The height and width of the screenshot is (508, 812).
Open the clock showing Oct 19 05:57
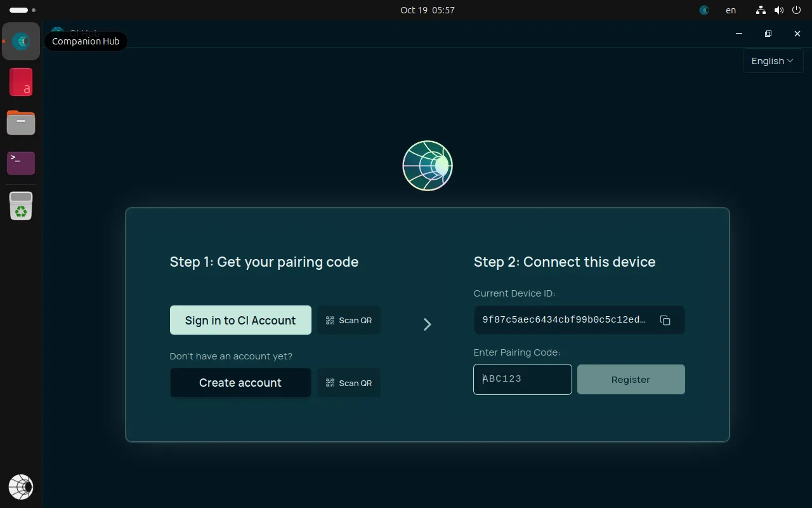[427, 10]
